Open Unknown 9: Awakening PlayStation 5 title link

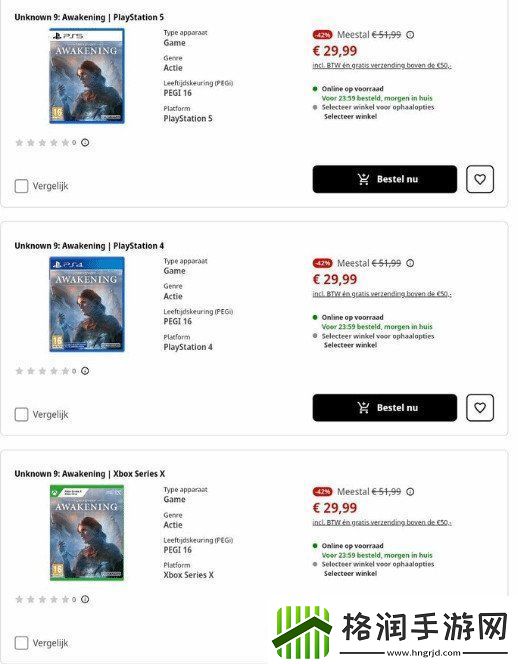coord(89,17)
